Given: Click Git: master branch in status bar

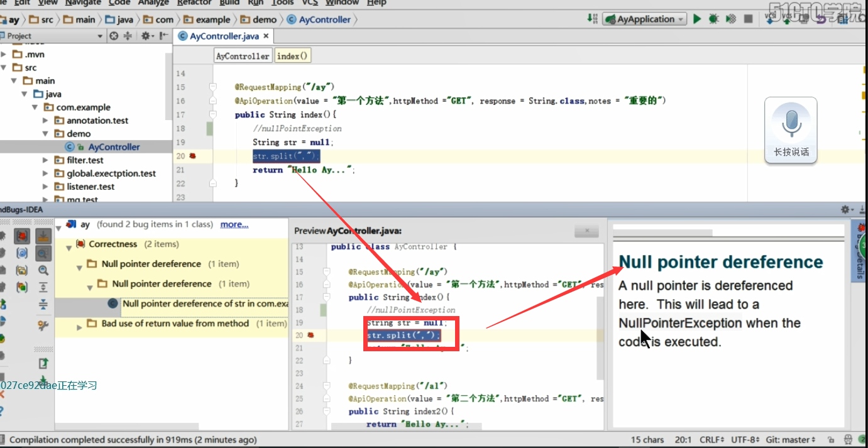Looking at the screenshot, I should pyautogui.click(x=789, y=440).
